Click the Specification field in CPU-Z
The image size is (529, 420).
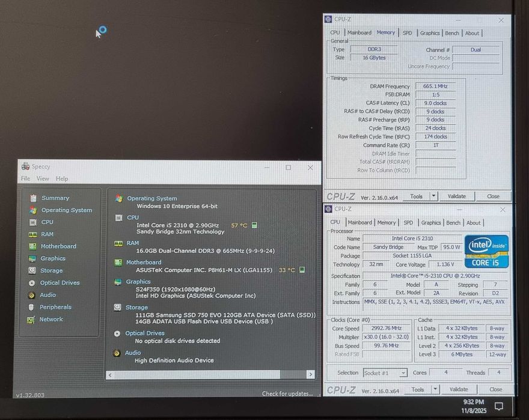click(x=435, y=276)
